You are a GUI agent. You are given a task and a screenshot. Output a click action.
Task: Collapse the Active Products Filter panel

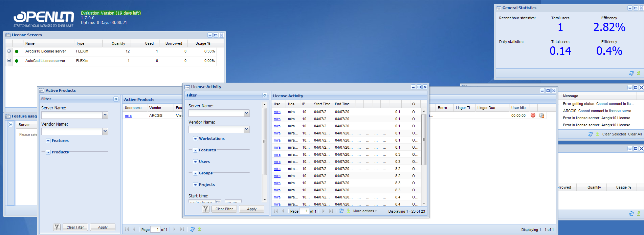pyautogui.click(x=116, y=99)
